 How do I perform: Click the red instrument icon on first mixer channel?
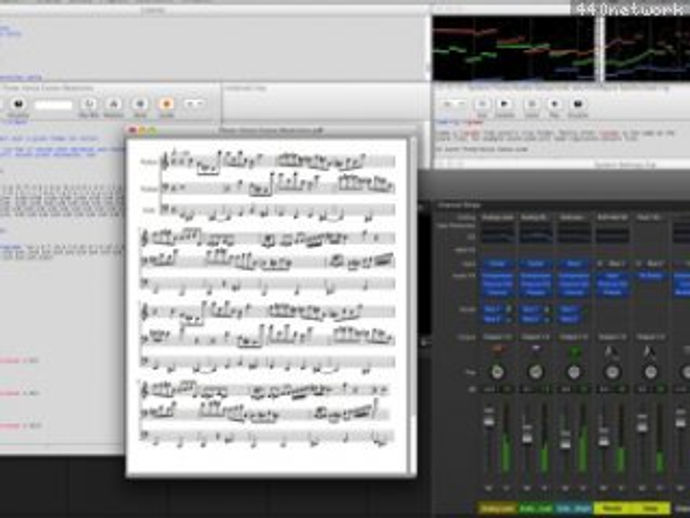point(497,350)
